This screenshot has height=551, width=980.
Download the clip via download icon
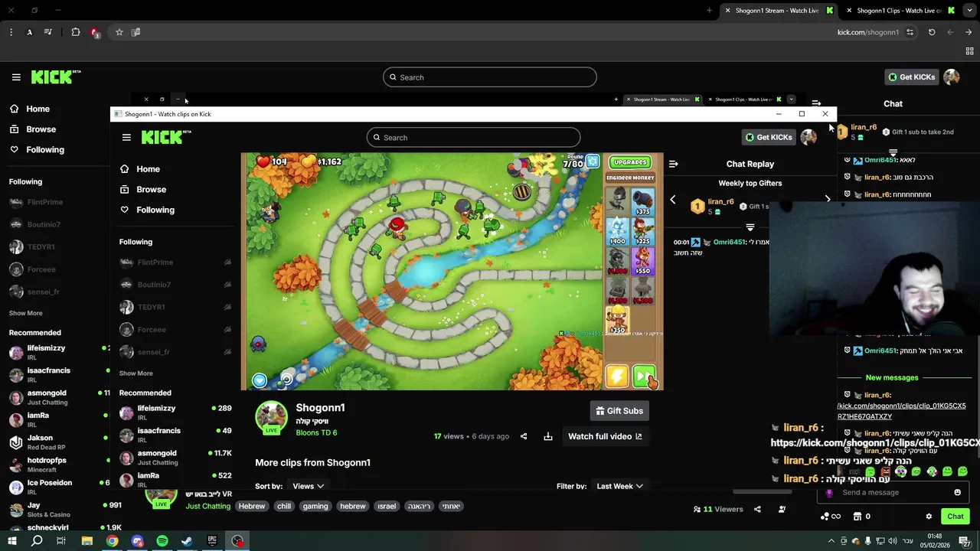(548, 436)
